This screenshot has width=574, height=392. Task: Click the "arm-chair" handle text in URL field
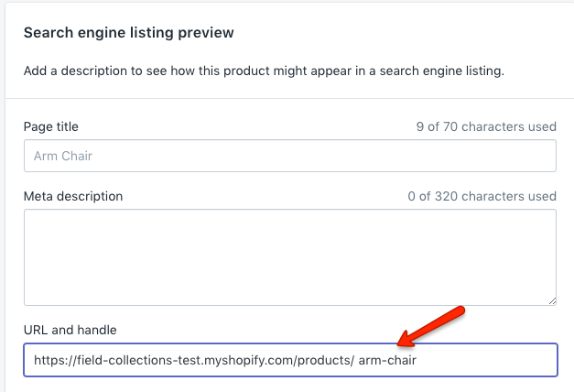[x=388, y=360]
